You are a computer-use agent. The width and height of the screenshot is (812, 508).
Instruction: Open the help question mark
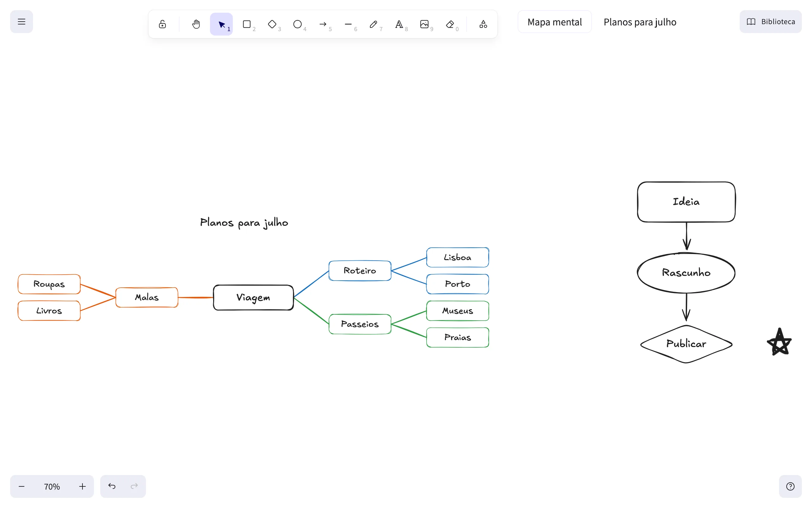(x=790, y=486)
